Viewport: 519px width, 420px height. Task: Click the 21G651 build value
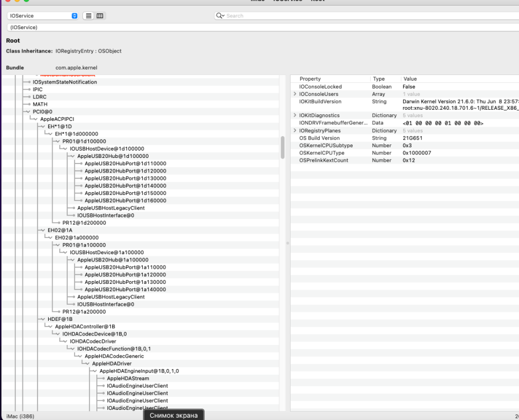413,138
